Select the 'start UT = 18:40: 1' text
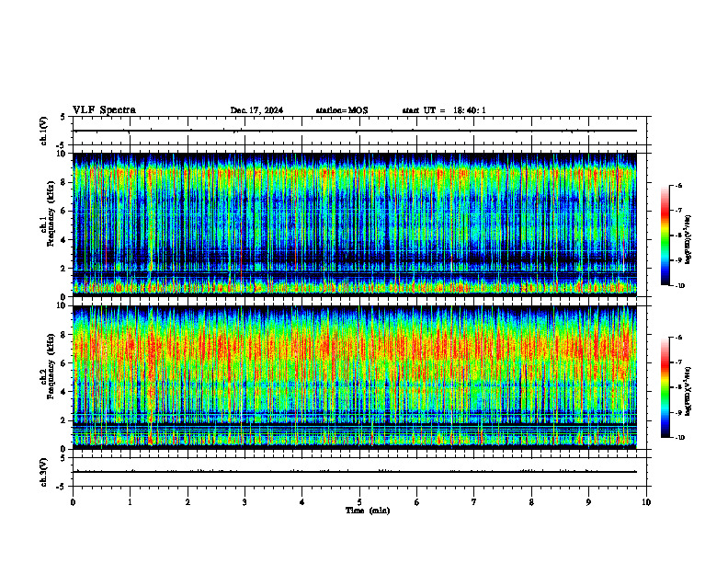728x563 pixels. [444, 110]
